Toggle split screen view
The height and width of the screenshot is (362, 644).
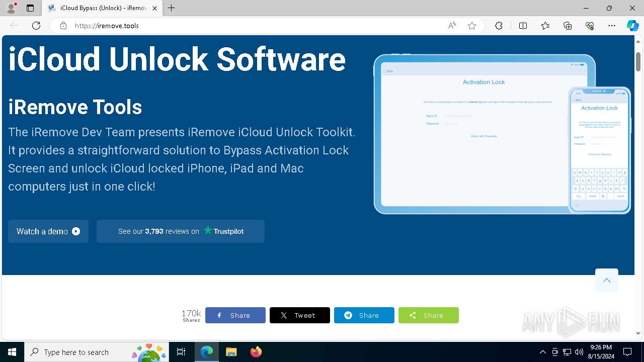(523, 26)
